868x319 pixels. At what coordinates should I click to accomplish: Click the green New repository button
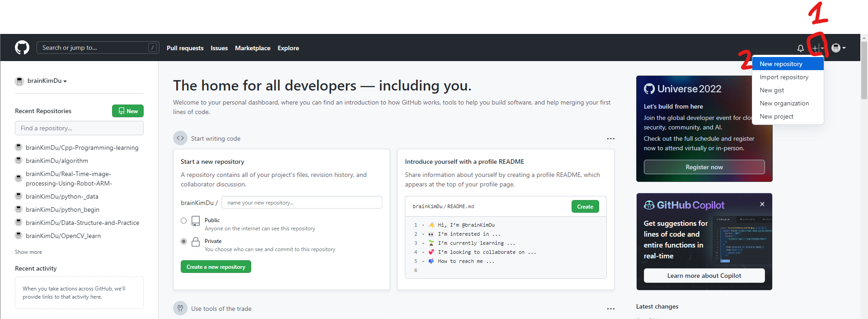click(x=128, y=111)
